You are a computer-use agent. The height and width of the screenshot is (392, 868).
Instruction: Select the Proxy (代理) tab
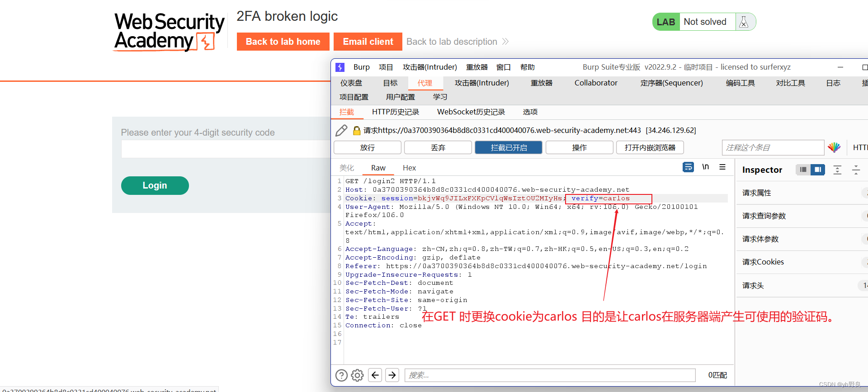click(425, 83)
